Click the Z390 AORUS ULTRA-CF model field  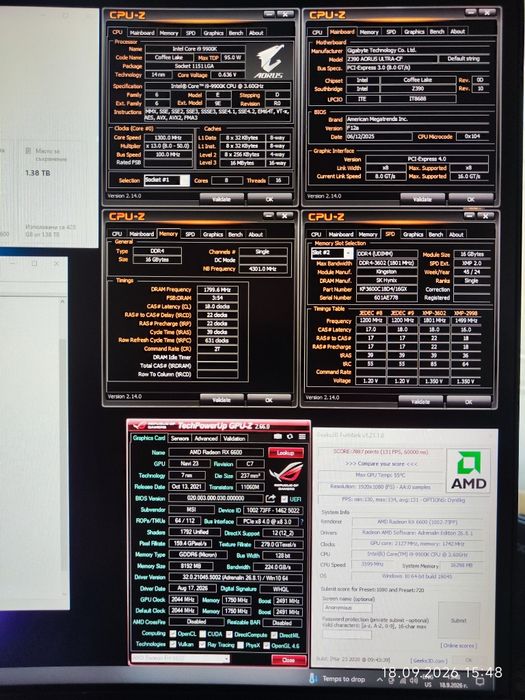(392, 59)
